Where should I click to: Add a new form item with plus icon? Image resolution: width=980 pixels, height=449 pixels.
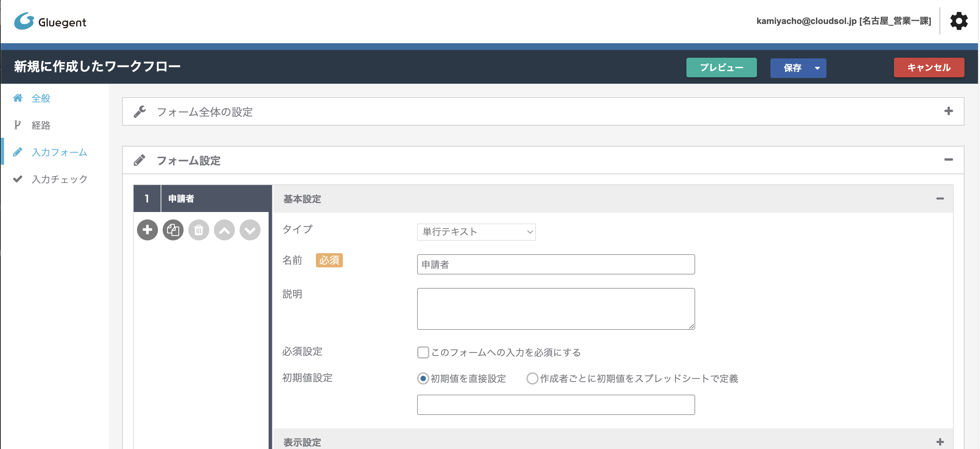pos(147,230)
